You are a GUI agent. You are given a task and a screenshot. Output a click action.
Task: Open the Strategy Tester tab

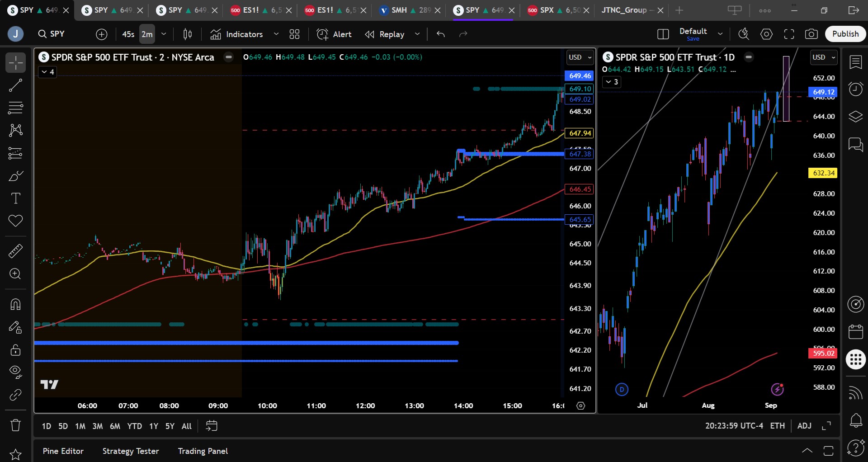coord(131,451)
